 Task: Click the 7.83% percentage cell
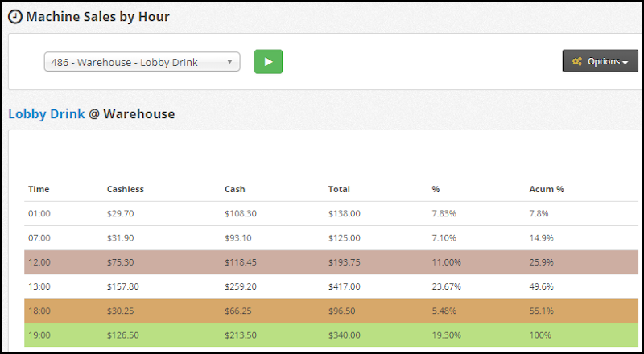[444, 213]
